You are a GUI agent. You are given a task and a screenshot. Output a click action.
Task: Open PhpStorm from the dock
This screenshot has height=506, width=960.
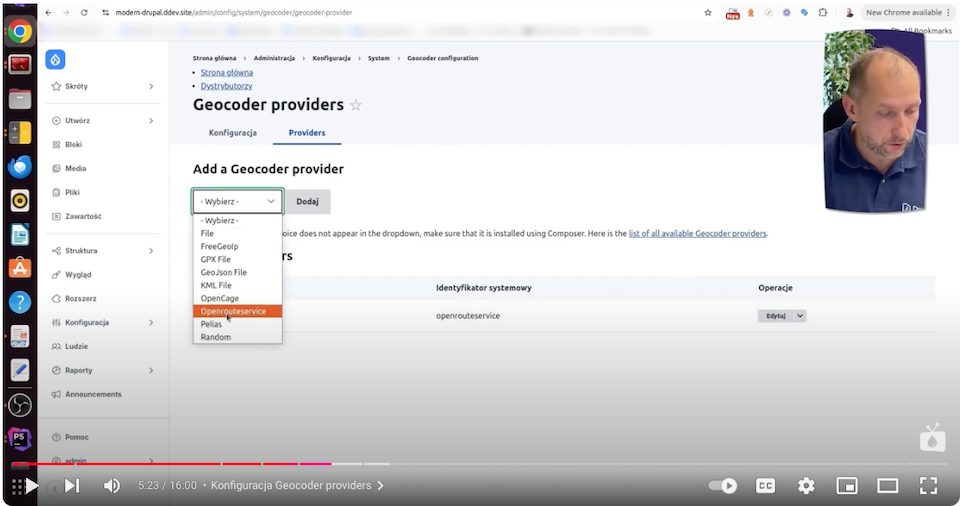[x=20, y=439]
